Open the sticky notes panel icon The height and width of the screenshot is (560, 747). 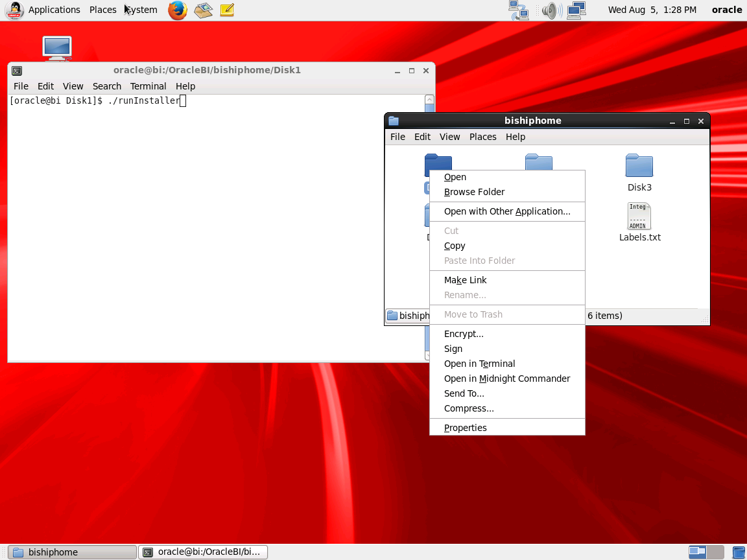point(227,10)
